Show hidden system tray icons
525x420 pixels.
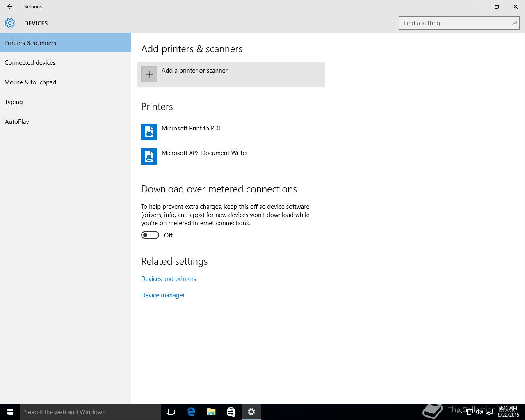(459, 412)
